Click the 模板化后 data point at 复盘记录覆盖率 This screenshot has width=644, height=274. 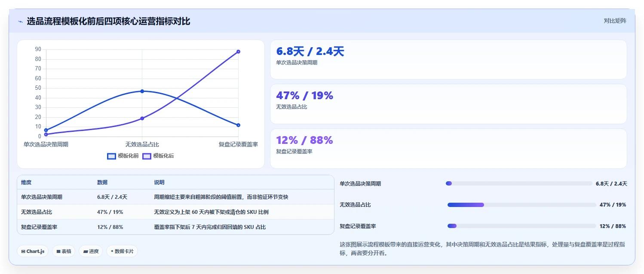[x=238, y=52]
